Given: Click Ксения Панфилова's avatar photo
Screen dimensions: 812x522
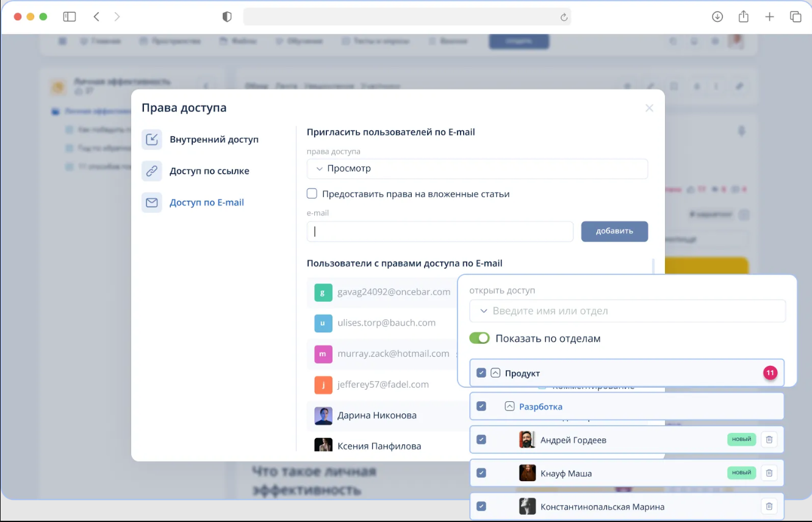Looking at the screenshot, I should [x=323, y=445].
